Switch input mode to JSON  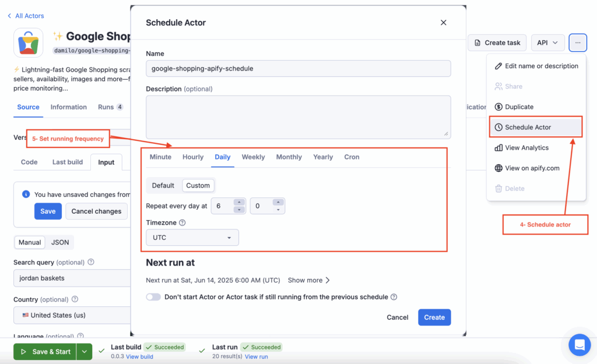click(60, 242)
